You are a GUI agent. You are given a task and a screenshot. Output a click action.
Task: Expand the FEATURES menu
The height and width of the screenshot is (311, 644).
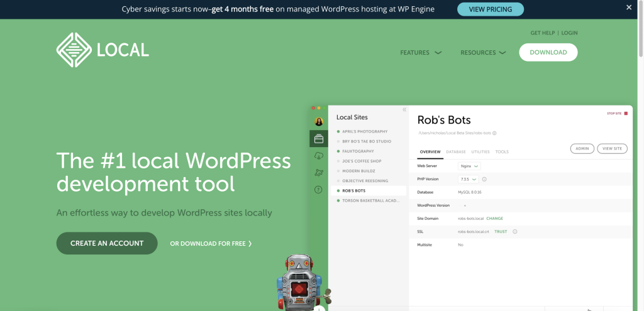click(421, 53)
